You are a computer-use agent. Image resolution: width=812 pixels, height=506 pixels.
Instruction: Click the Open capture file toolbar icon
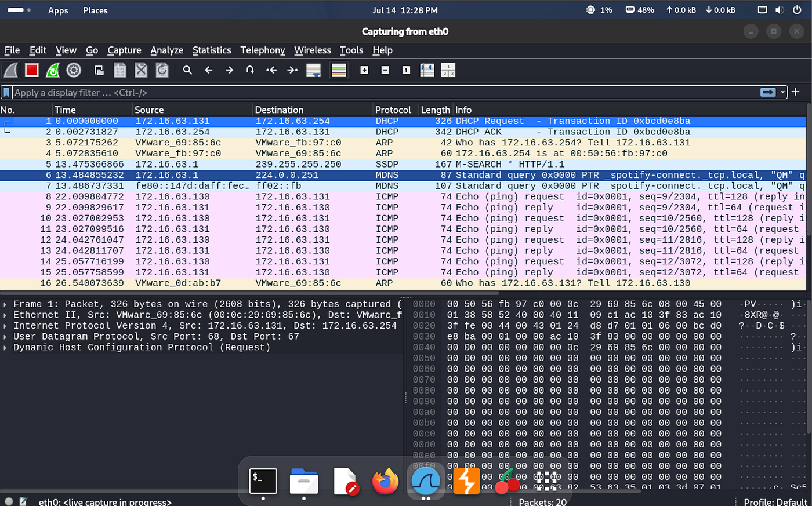point(99,70)
